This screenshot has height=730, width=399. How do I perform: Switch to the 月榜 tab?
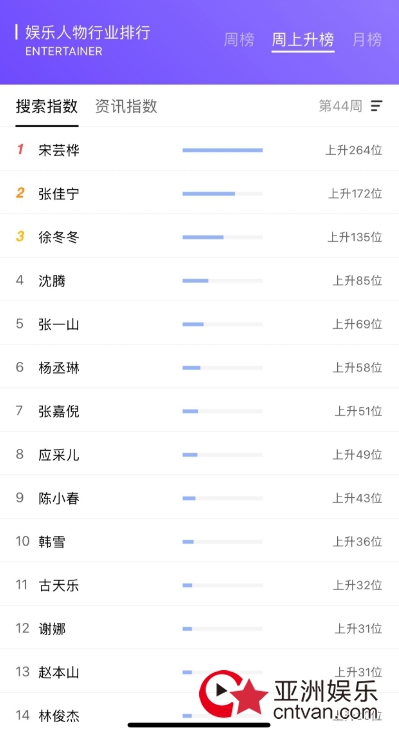(367, 40)
